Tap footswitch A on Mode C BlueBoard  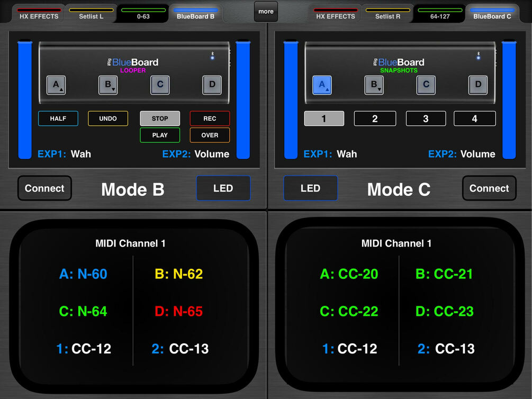click(x=322, y=85)
